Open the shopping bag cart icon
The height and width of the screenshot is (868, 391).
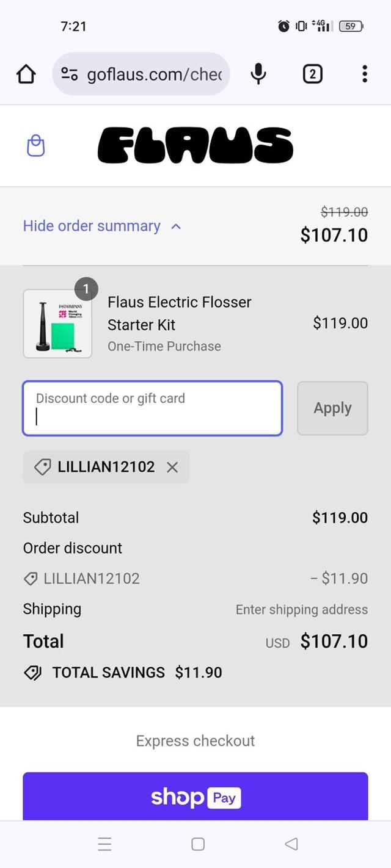point(36,146)
